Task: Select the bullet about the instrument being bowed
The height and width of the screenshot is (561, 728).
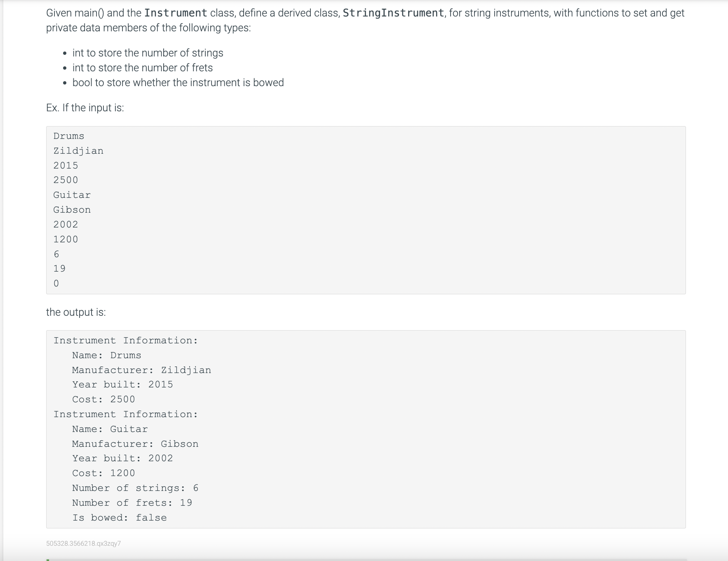Action: pyautogui.click(x=178, y=82)
